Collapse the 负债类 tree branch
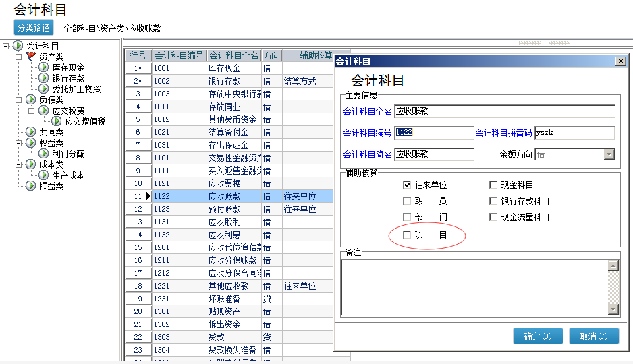The width and height of the screenshot is (633, 364). click(x=19, y=100)
